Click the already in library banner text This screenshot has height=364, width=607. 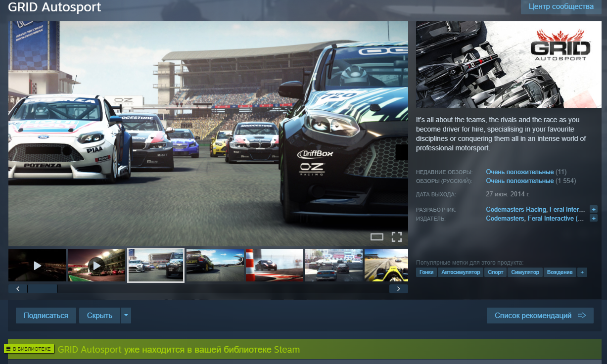[x=179, y=350]
